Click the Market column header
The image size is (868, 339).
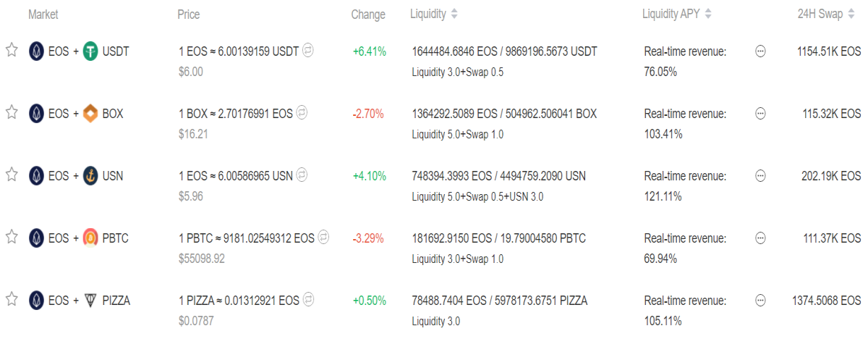(x=43, y=14)
